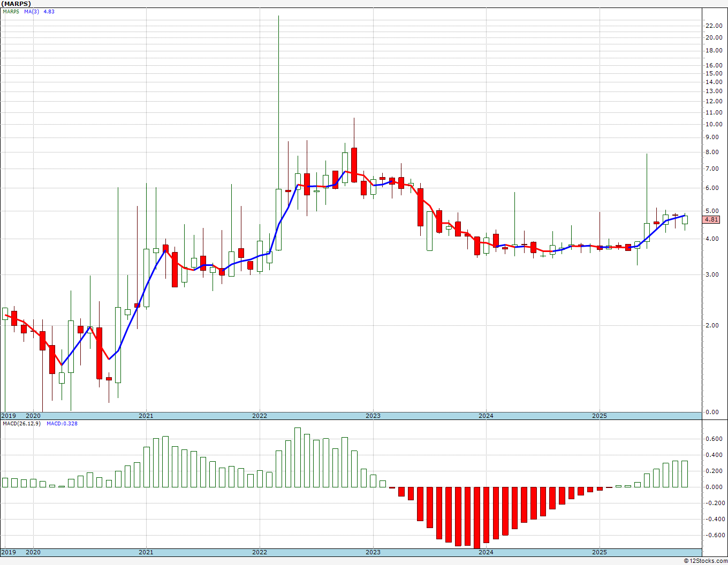Select 2019 on the price chart time axis
The image size is (728, 565).
[8, 416]
